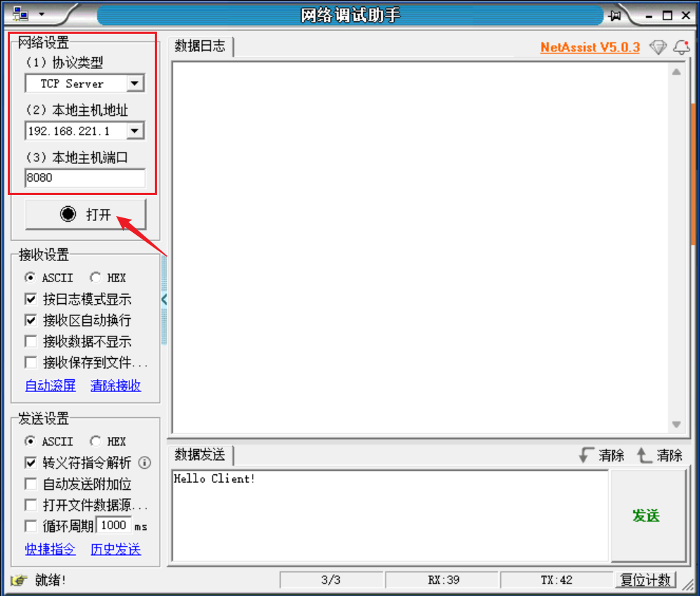Pin window on top with pushpin icon
Image resolution: width=700 pixels, height=596 pixels.
[x=615, y=15]
